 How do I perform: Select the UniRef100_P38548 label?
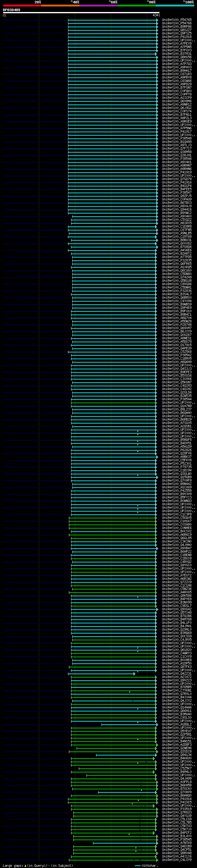(x=177, y=139)
